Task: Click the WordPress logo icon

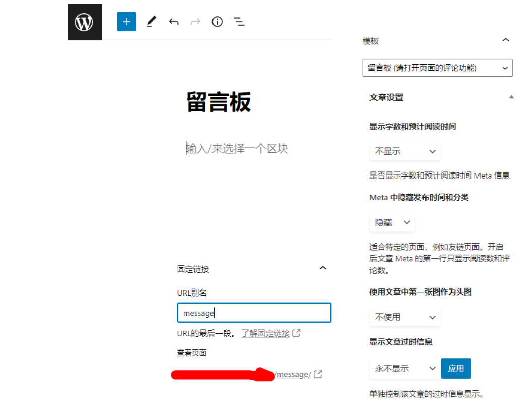Action: pos(84,22)
